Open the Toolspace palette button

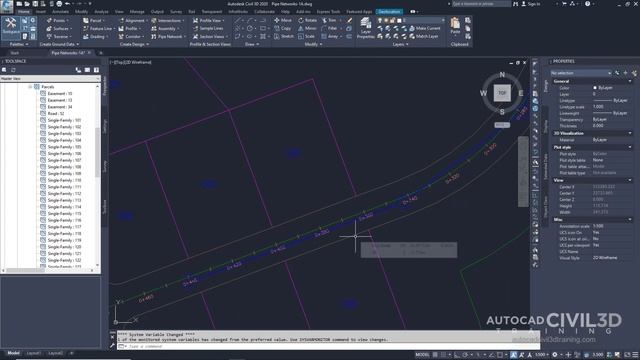[11, 27]
